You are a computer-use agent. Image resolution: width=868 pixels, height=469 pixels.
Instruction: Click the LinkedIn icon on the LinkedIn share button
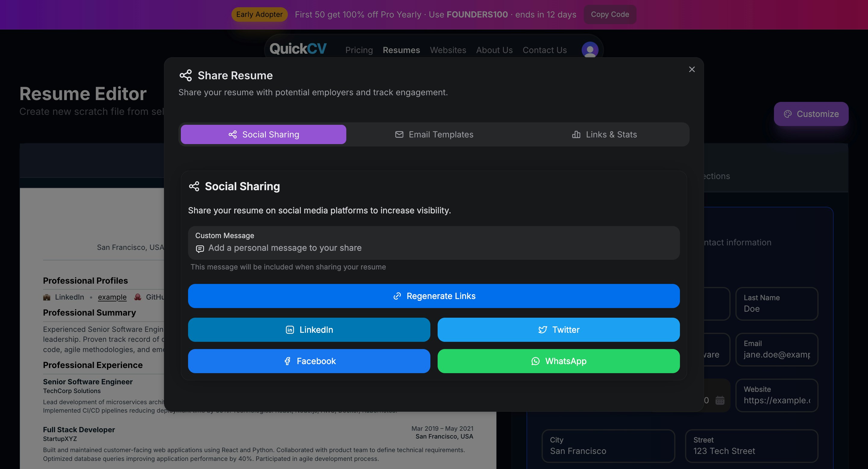290,329
